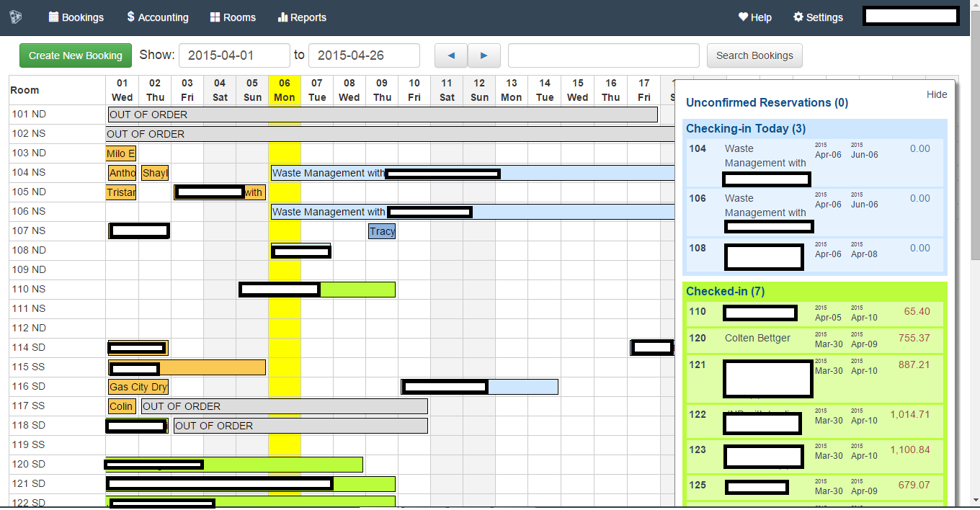The height and width of the screenshot is (510, 980).
Task: Click room label 112 ND
Action: 29,328
